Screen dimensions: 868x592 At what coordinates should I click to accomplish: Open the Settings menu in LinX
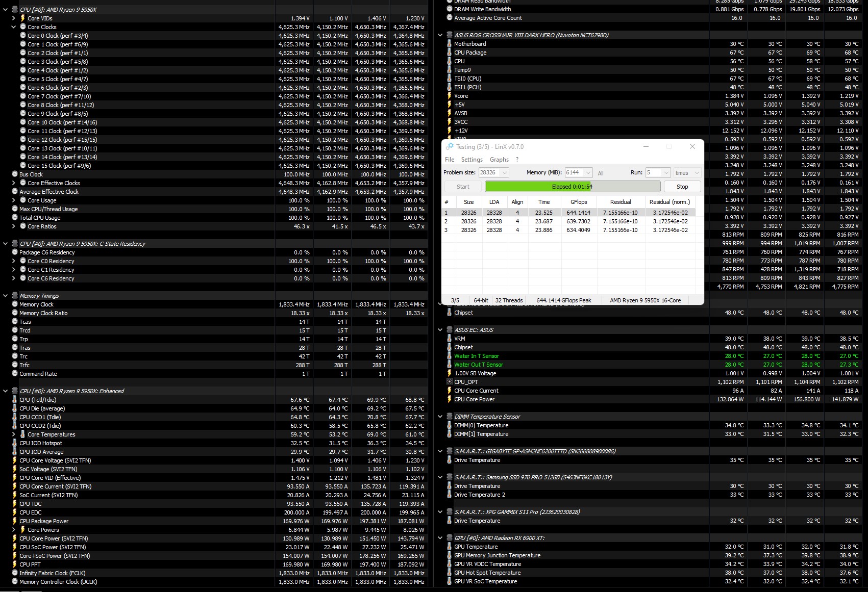pos(472,160)
